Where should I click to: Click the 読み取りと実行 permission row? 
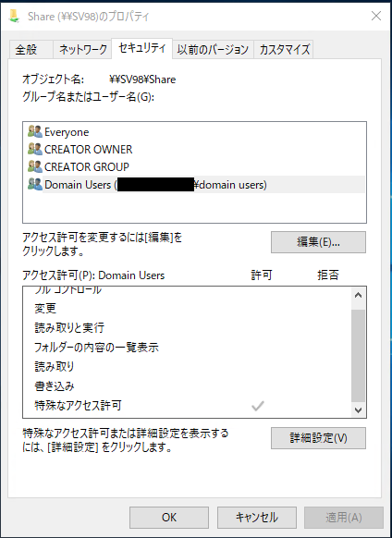(x=187, y=328)
